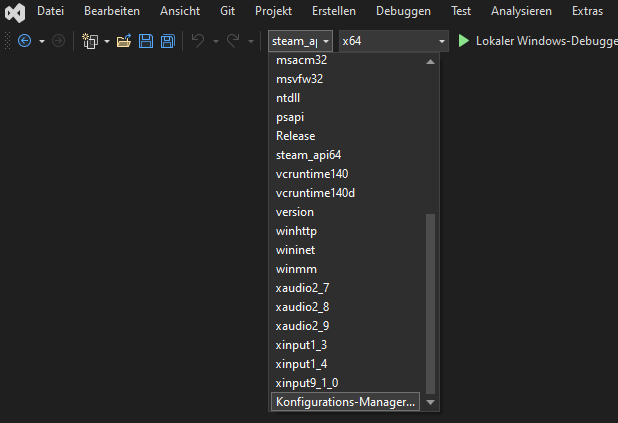
Task: Click the navigate backward arrow icon
Action: pyautogui.click(x=25, y=41)
